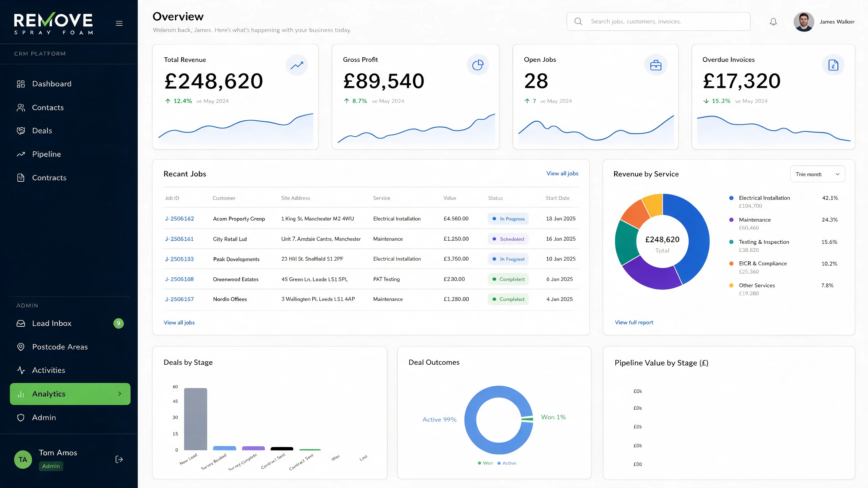868x488 pixels.
Task: Open Dashboard in the sidebar
Action: [x=70, y=84]
